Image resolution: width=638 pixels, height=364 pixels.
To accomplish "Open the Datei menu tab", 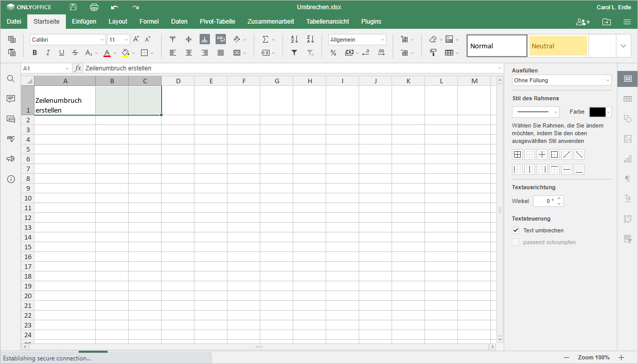I will click(x=14, y=22).
